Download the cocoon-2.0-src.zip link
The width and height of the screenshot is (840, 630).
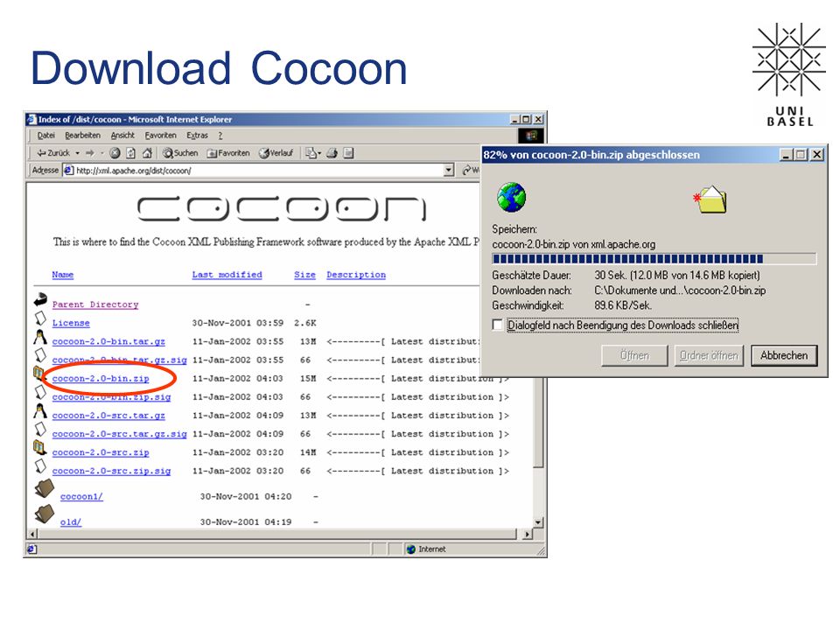click(x=101, y=452)
